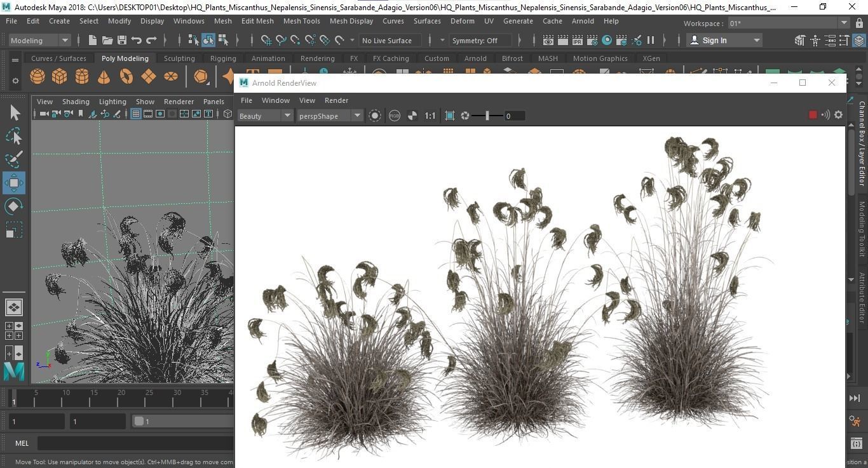Click the pause IPR rendering icon
The width and height of the screenshot is (868, 468).
(651, 40)
